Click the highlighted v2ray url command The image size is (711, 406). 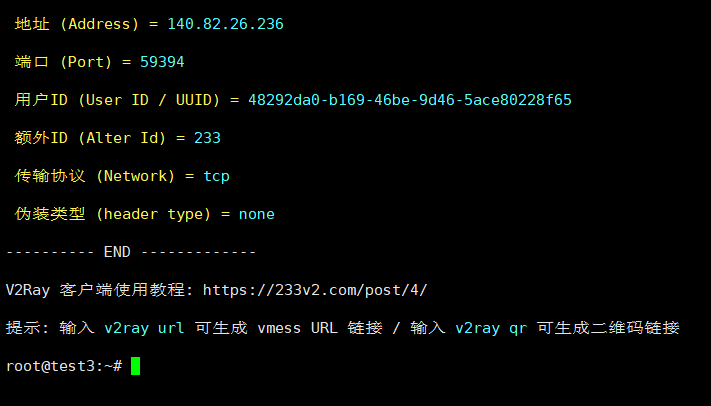click(144, 328)
